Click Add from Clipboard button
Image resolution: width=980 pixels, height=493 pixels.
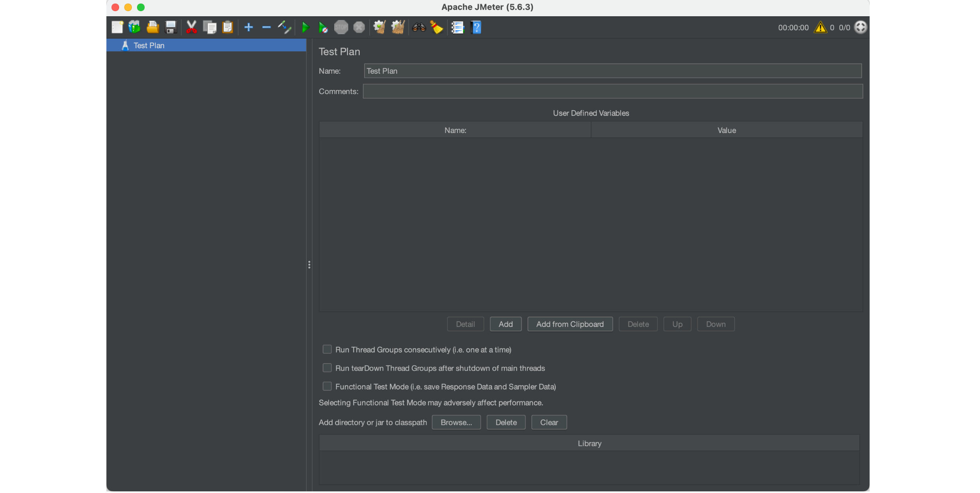[570, 324]
